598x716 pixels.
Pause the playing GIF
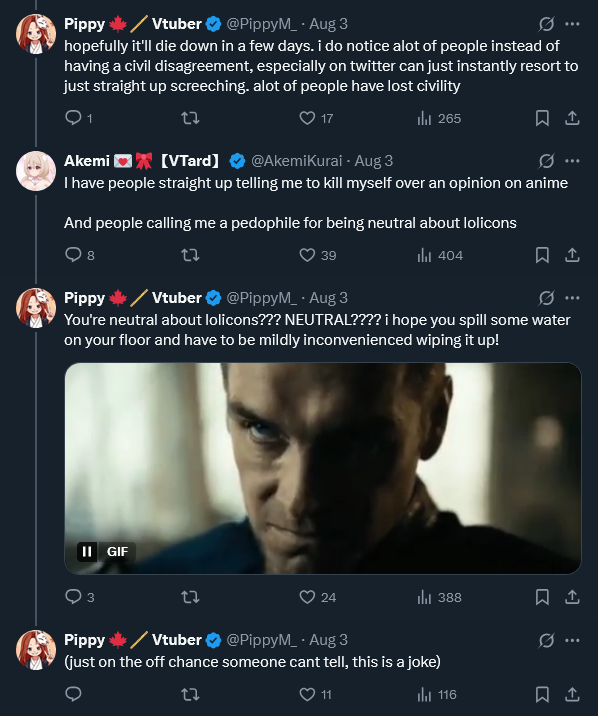coord(87,552)
